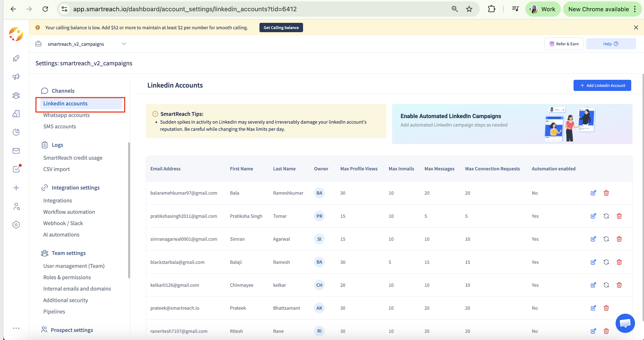Screen dimensions: 644x340
Task: Open the megaphone campaigns icon
Action: click(x=16, y=77)
